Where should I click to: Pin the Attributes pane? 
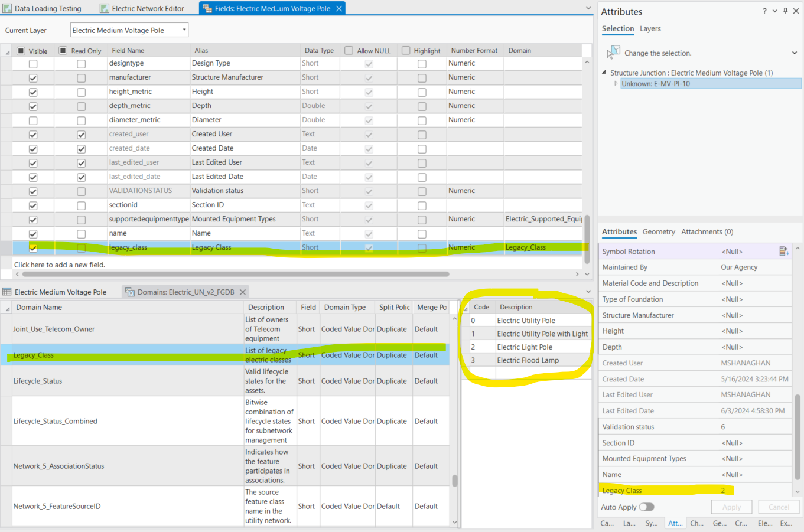click(785, 11)
